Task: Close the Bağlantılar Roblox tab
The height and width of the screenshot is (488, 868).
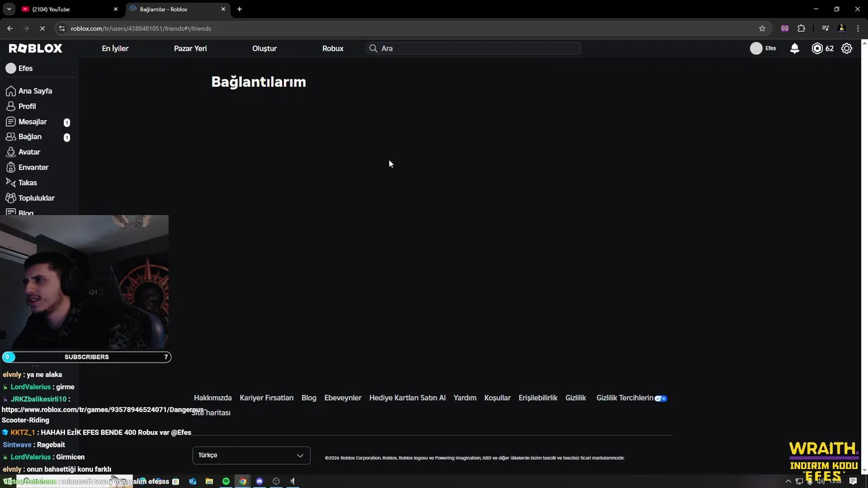Action: (x=223, y=9)
